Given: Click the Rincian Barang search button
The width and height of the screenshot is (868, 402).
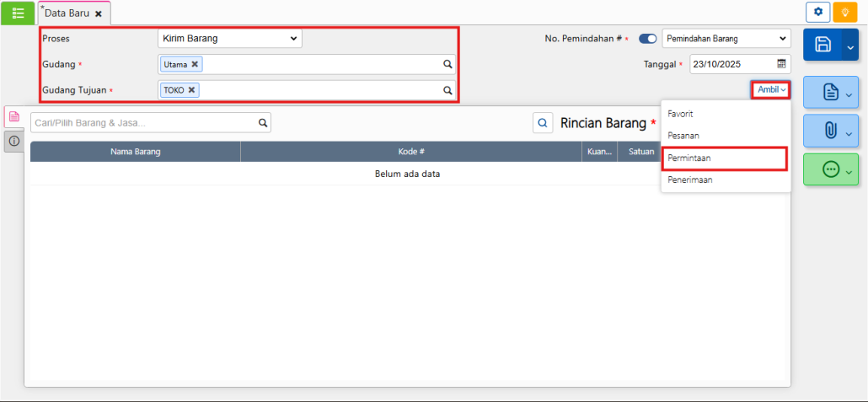Looking at the screenshot, I should tap(543, 123).
